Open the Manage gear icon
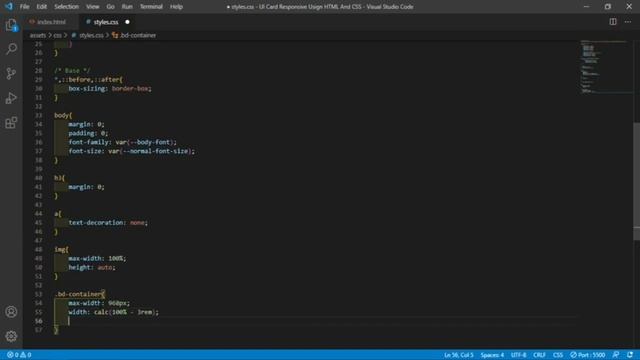Image resolution: width=640 pixels, height=360 pixels. 11,336
